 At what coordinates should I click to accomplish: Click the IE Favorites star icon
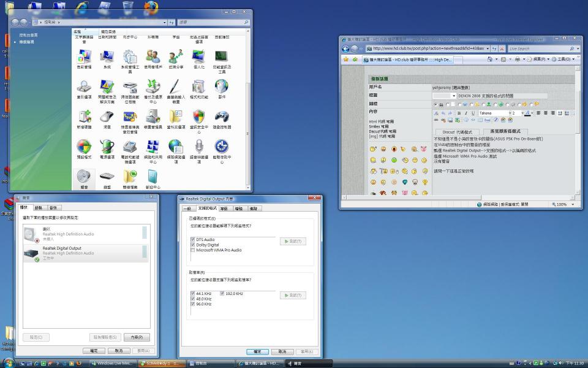coord(346,59)
